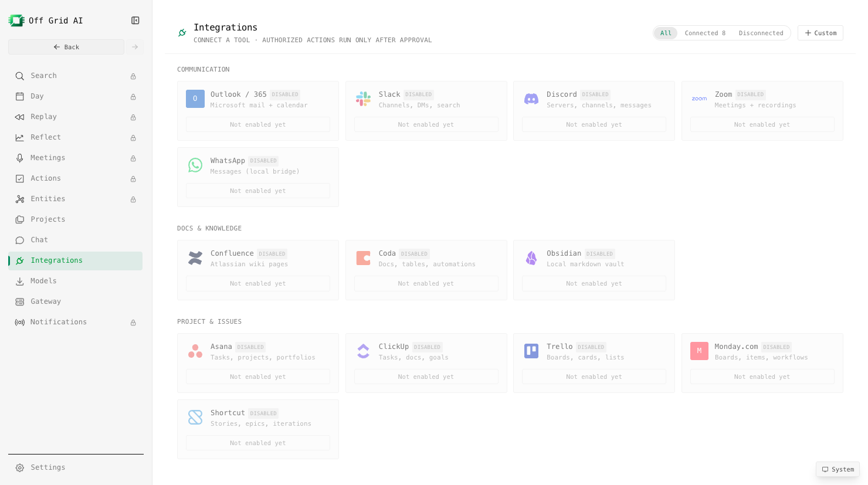This screenshot has width=868, height=485.
Task: Open Gateway in the sidebar
Action: [76, 302]
